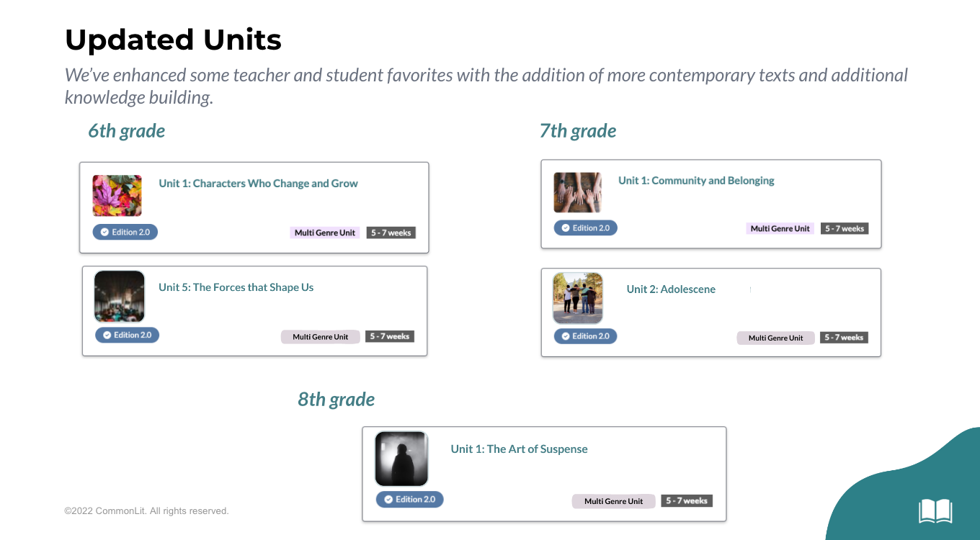The width and height of the screenshot is (980, 540).
Task: Open Unit 1: The Art of Suspense
Action: (519, 449)
